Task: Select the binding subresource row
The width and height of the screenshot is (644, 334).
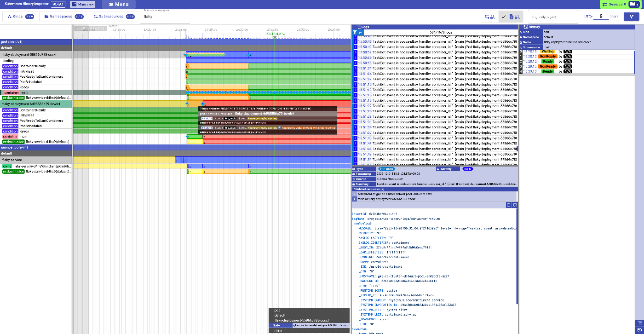Action: 36,61
